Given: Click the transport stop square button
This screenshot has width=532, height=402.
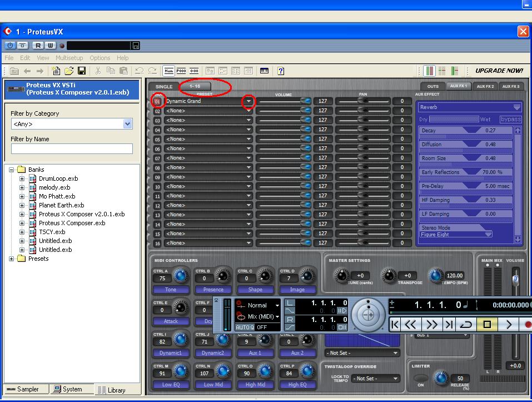Looking at the screenshot, I should 487,325.
